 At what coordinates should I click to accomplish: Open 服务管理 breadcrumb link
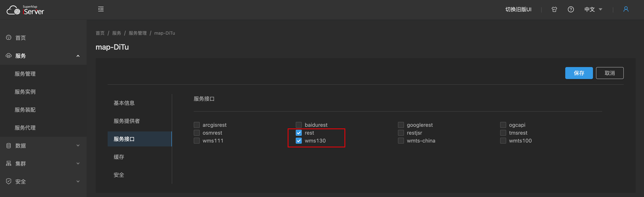tap(137, 33)
